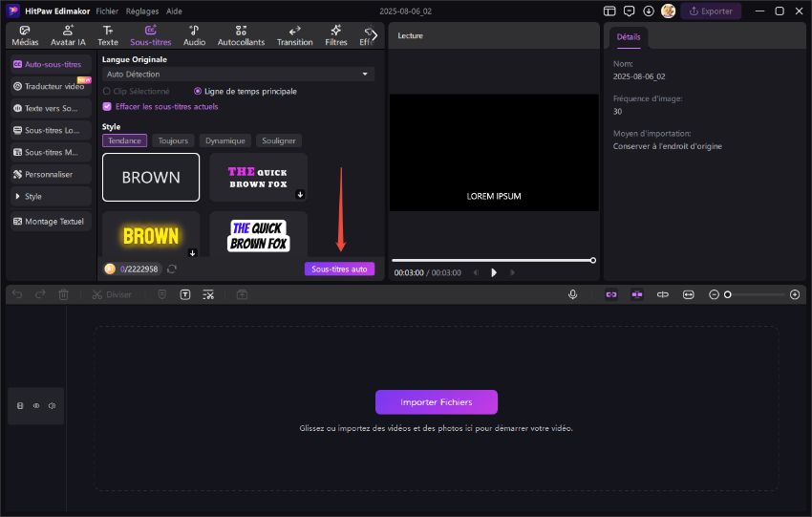Click the download icon in title bar
This screenshot has height=517, width=812.
point(649,11)
